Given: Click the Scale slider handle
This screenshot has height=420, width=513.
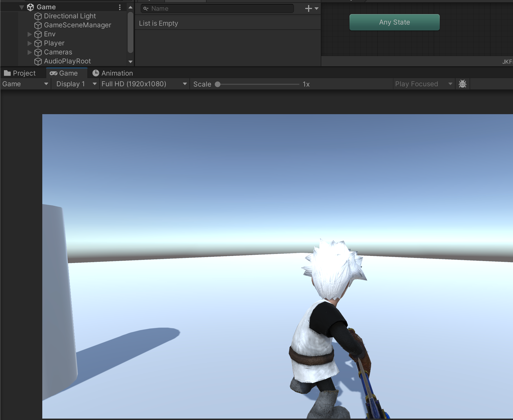Looking at the screenshot, I should point(218,84).
